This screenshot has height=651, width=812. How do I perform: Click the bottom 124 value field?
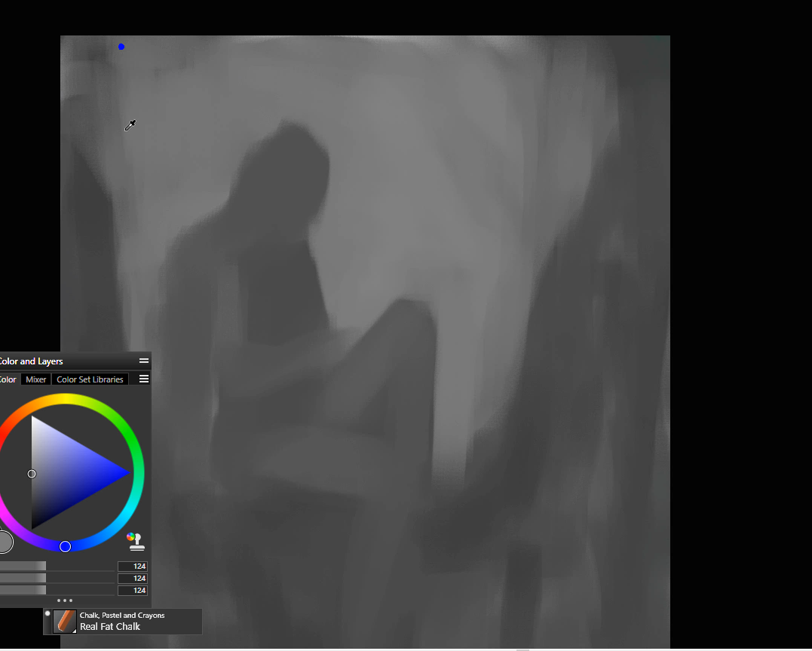coord(133,591)
